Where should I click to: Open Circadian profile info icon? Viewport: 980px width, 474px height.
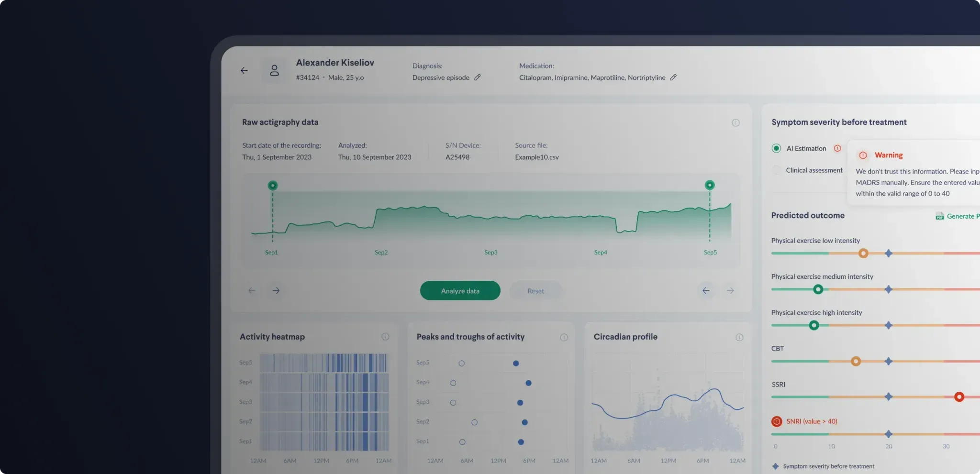[739, 338]
